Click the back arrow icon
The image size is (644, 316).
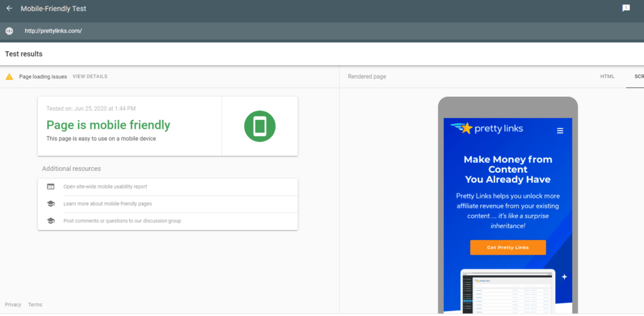point(9,9)
